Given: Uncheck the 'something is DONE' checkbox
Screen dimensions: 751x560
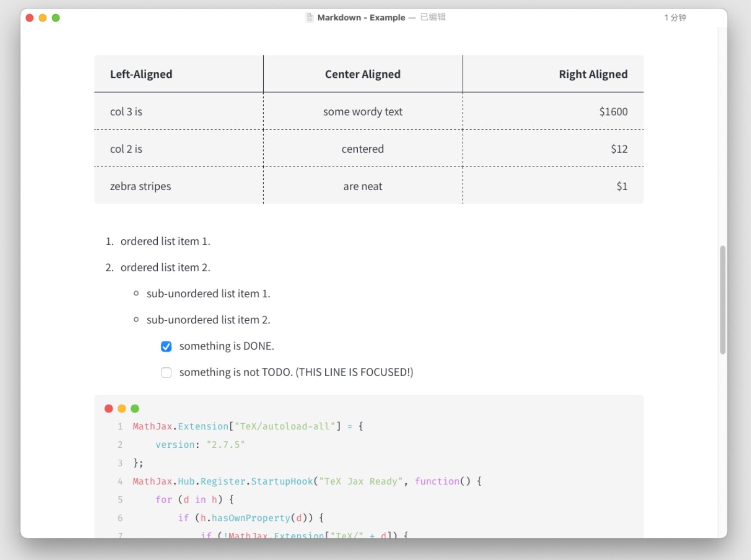Looking at the screenshot, I should click(x=166, y=346).
